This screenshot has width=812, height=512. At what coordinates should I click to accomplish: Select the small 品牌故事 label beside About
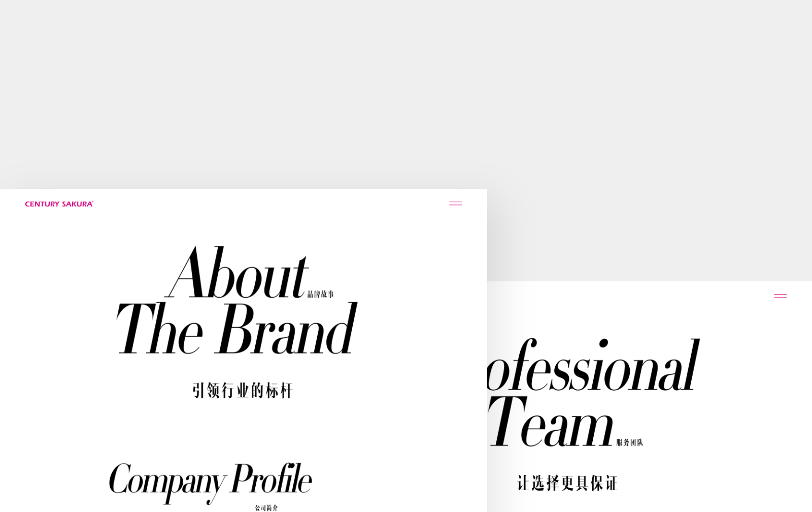click(x=321, y=294)
